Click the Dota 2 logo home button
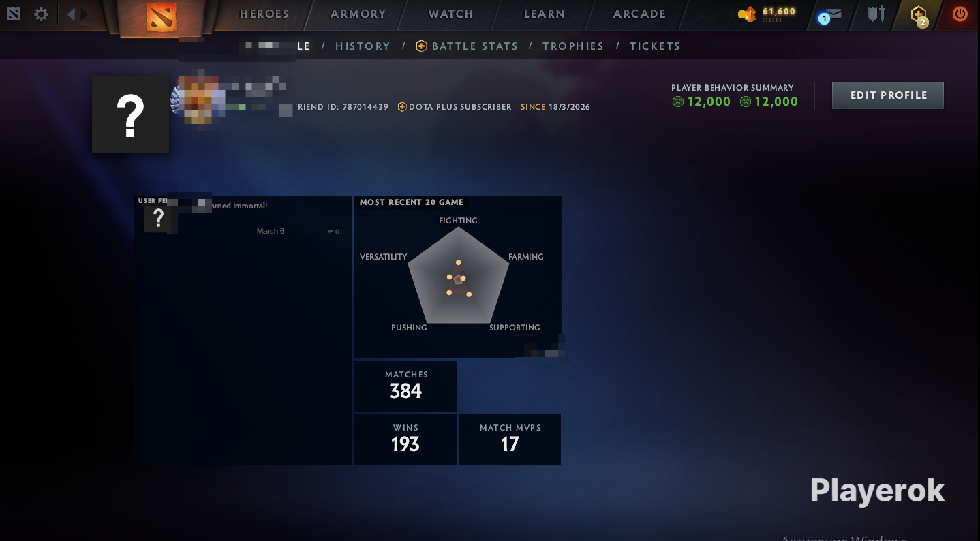The width and height of the screenshot is (980, 541). 161,18
